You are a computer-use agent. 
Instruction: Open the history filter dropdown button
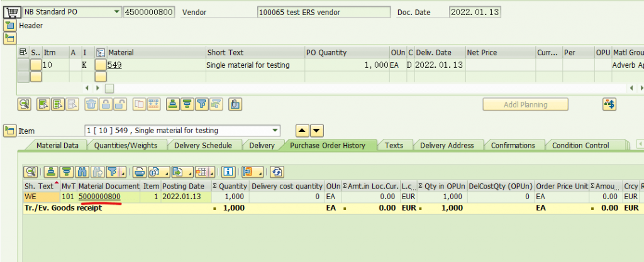116,172
